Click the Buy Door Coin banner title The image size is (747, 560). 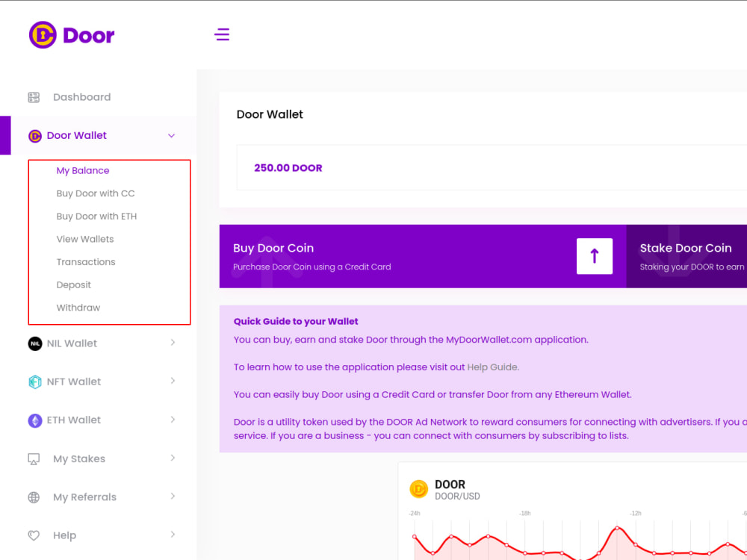click(x=273, y=248)
